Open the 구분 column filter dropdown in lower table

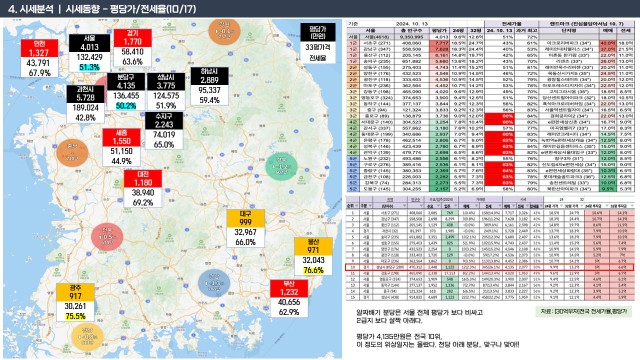point(369,205)
